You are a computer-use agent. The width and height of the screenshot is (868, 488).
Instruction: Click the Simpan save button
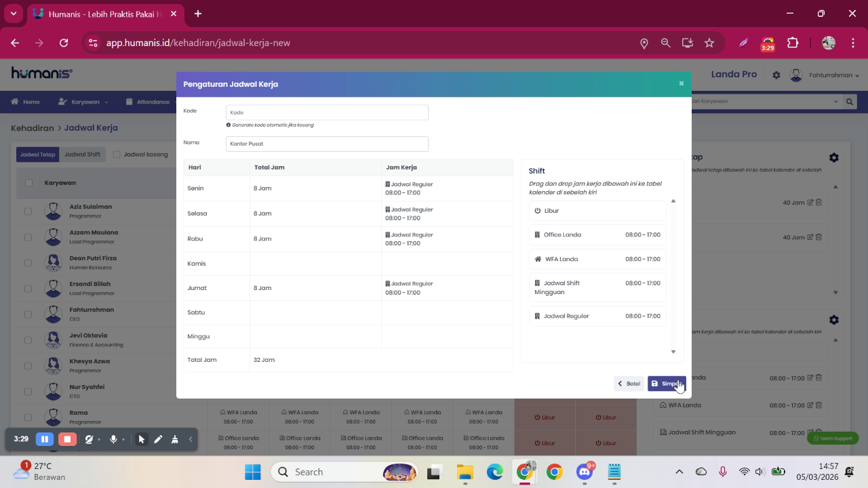click(667, 384)
